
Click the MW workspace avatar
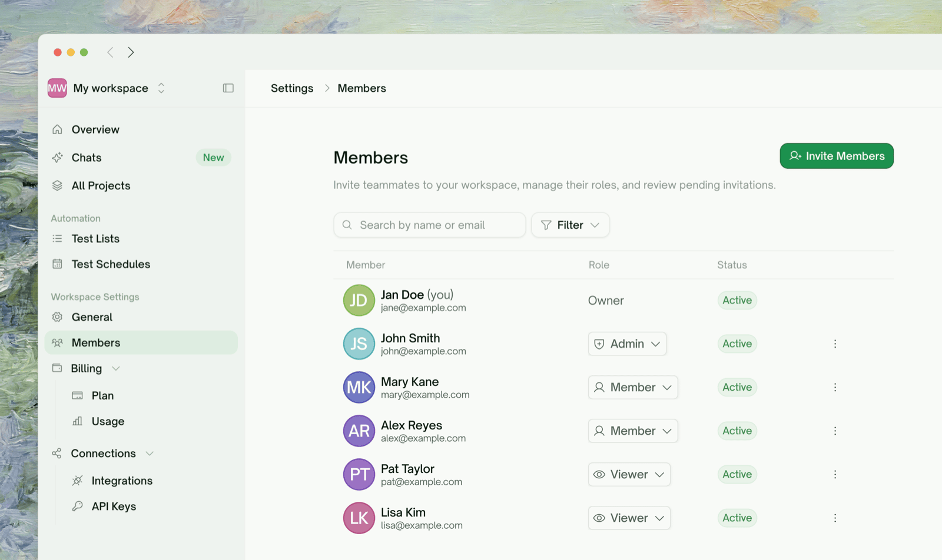pyautogui.click(x=57, y=88)
